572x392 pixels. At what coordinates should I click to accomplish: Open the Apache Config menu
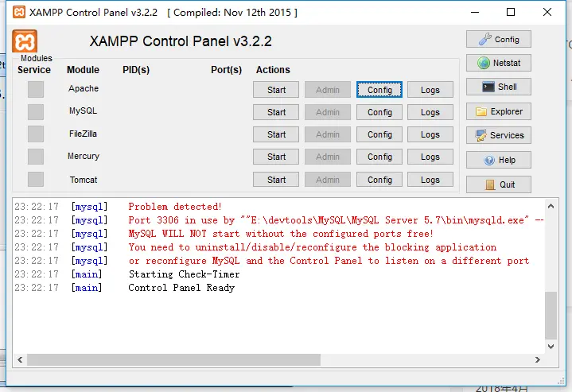pyautogui.click(x=379, y=90)
